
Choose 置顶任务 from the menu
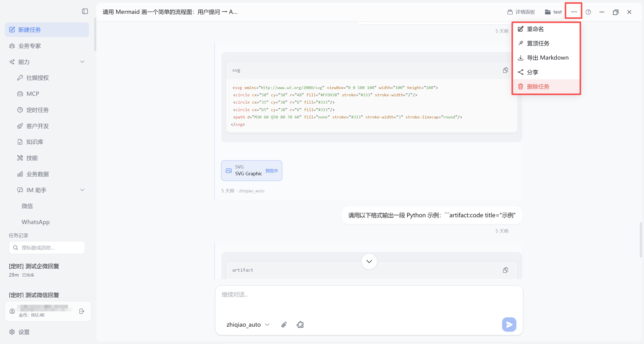546,43
